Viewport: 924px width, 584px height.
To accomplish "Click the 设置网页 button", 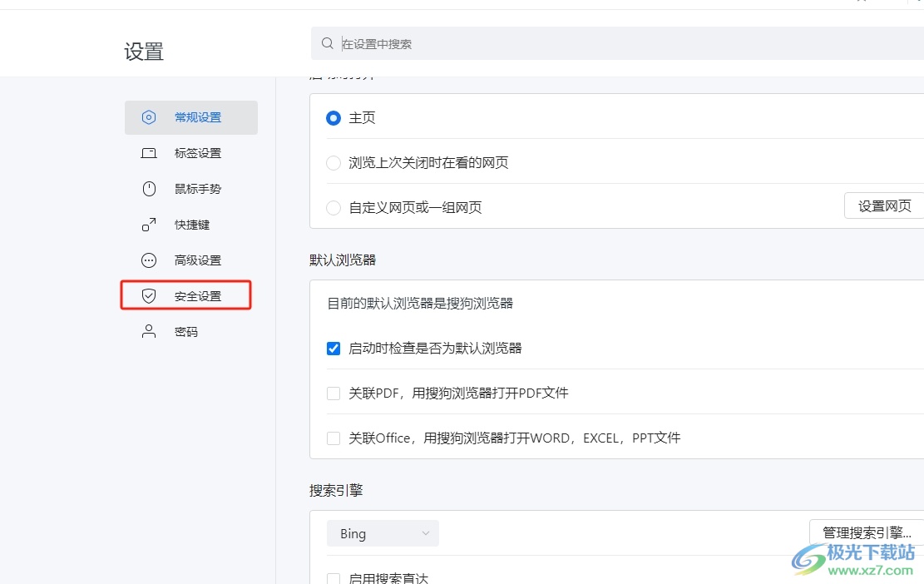I will click(884, 205).
